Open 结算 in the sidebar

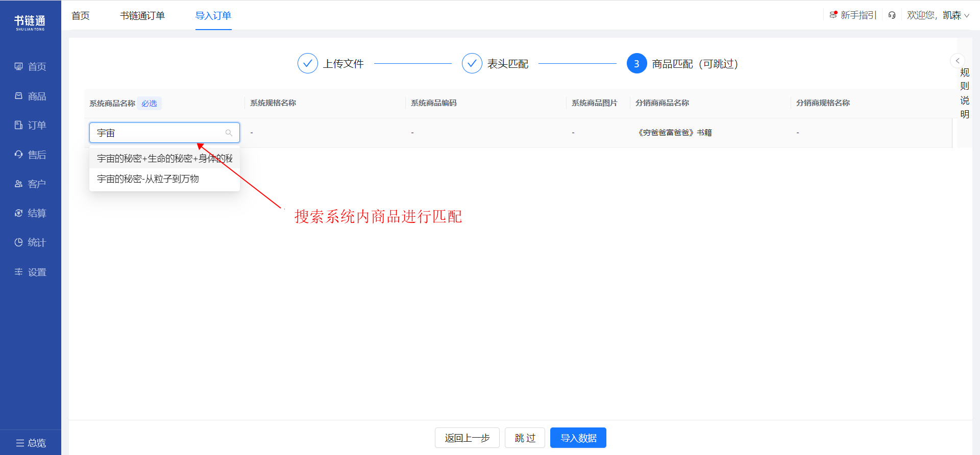tap(30, 213)
